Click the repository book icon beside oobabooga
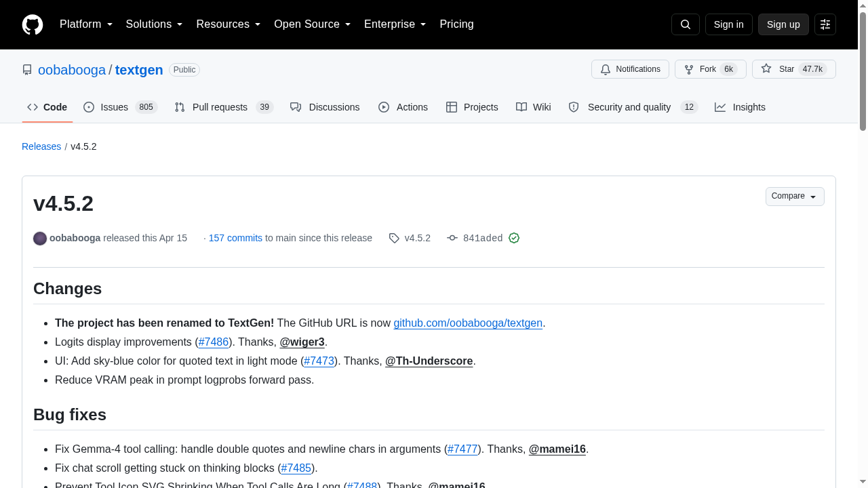868x488 pixels. pyautogui.click(x=27, y=70)
